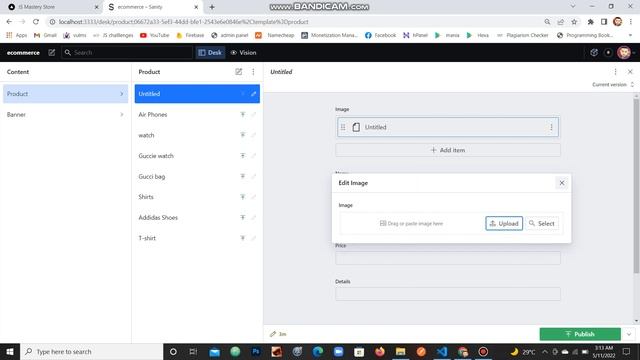
Task: Open the Untitled image item
Action: point(447,127)
